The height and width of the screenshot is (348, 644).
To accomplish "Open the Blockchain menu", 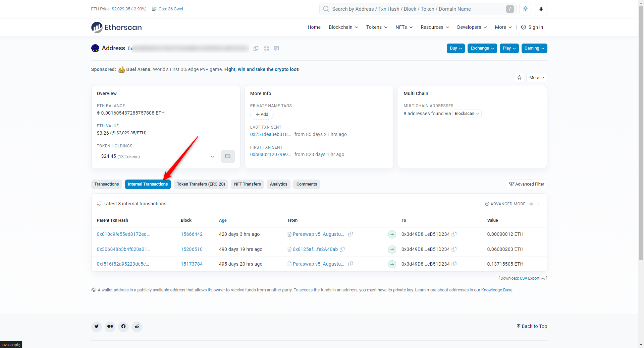I will (343, 27).
